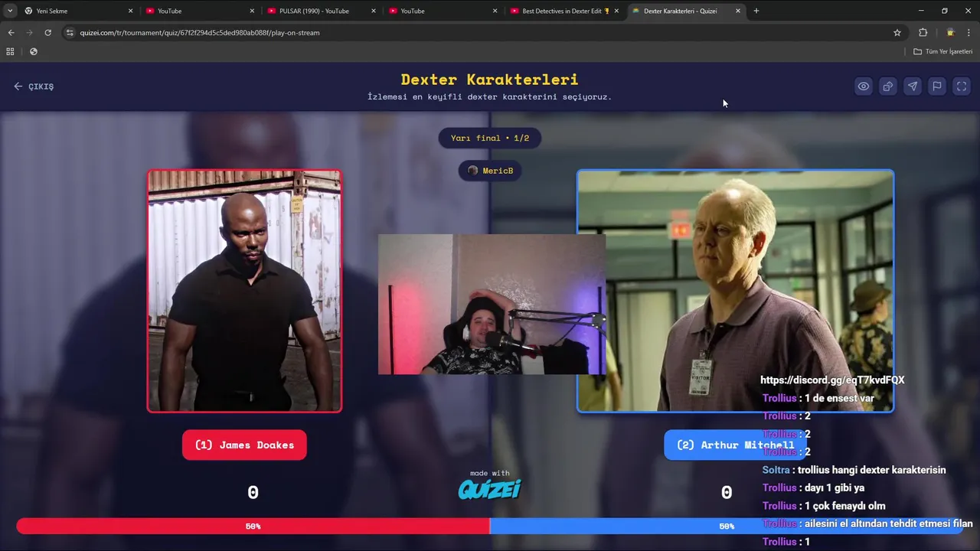The height and width of the screenshot is (551, 980).
Task: Click the flag report icon
Action: pos(937,86)
